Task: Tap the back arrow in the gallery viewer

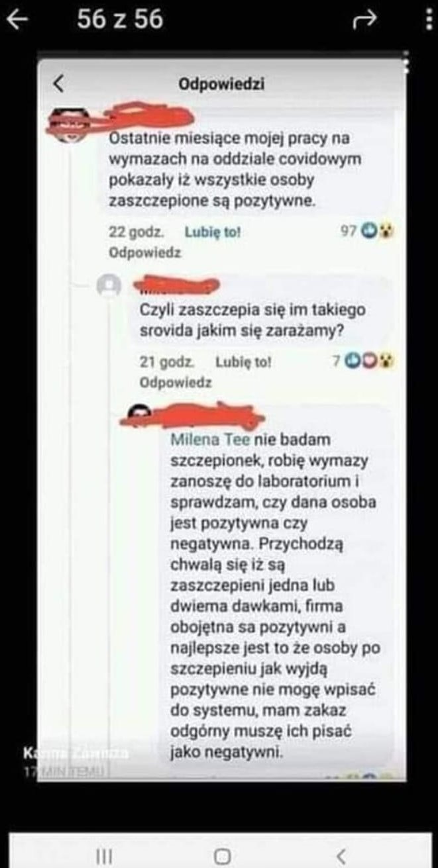Action: pyautogui.click(x=17, y=21)
